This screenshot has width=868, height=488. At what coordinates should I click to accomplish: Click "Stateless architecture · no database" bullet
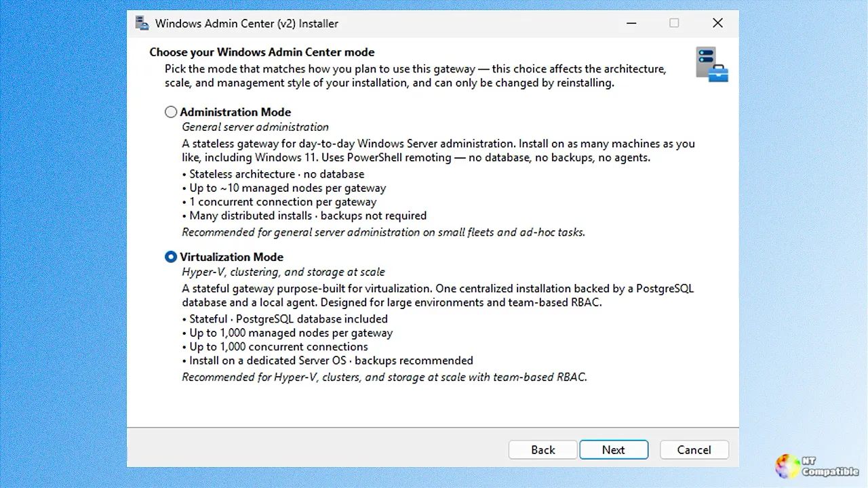pos(273,174)
